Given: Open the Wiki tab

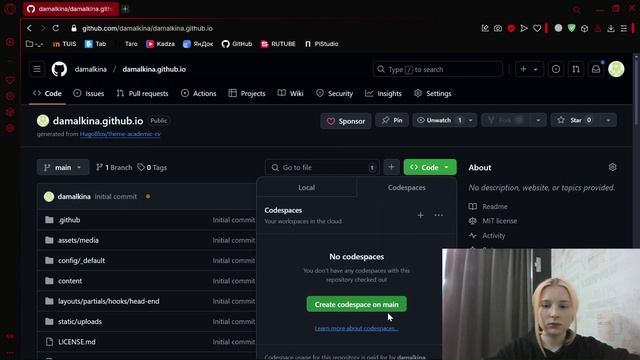Looking at the screenshot, I should 291,93.
